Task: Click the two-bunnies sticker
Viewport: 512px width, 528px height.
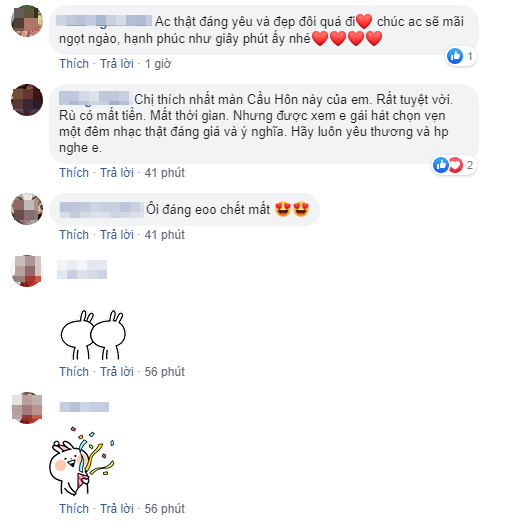Action: point(93,335)
